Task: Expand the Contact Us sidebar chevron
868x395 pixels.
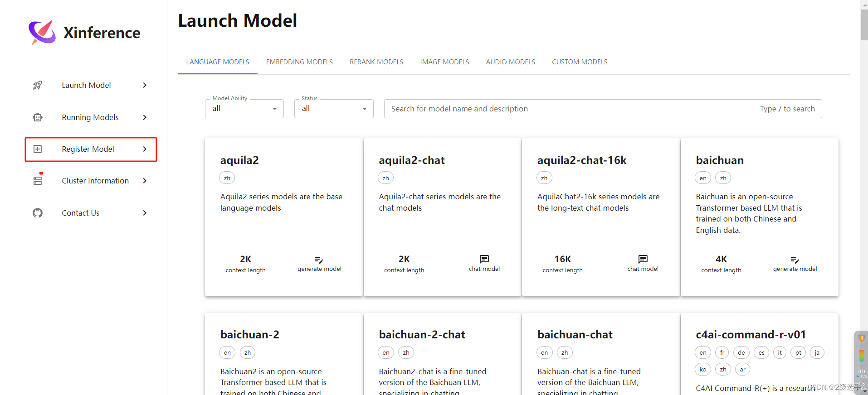Action: pyautogui.click(x=145, y=213)
